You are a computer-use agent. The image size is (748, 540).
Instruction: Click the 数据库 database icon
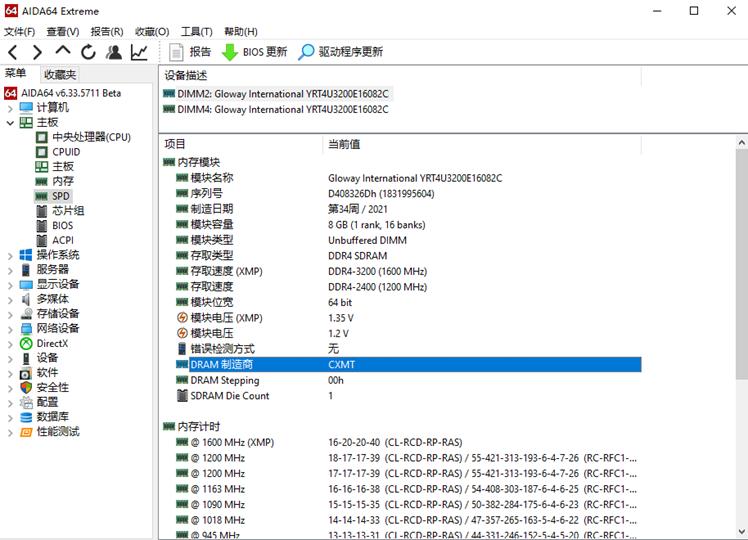26,417
